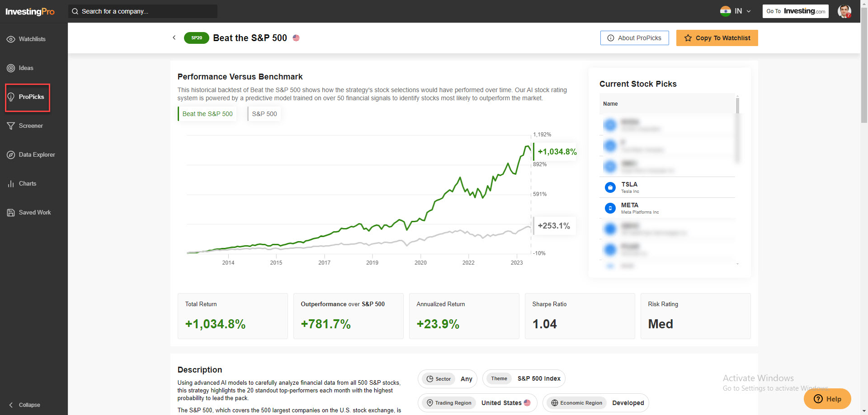Image resolution: width=868 pixels, height=415 pixels.
Task: Click the SP20 green badge
Action: (x=197, y=38)
